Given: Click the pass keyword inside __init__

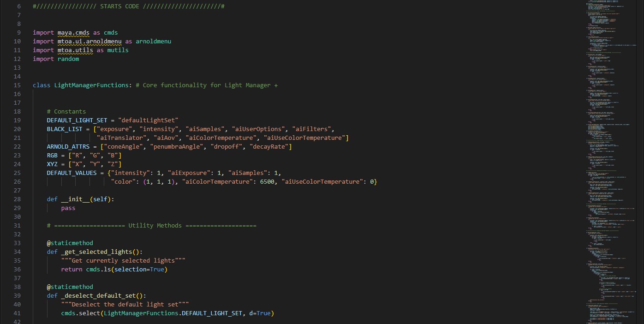Looking at the screenshot, I should click(x=68, y=208).
